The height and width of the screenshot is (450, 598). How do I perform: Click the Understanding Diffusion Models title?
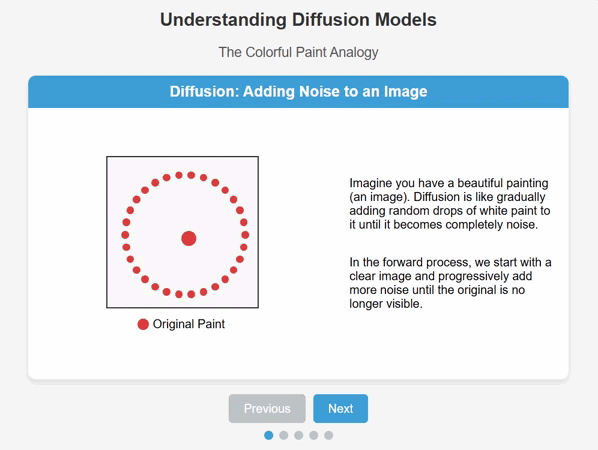[x=298, y=20]
